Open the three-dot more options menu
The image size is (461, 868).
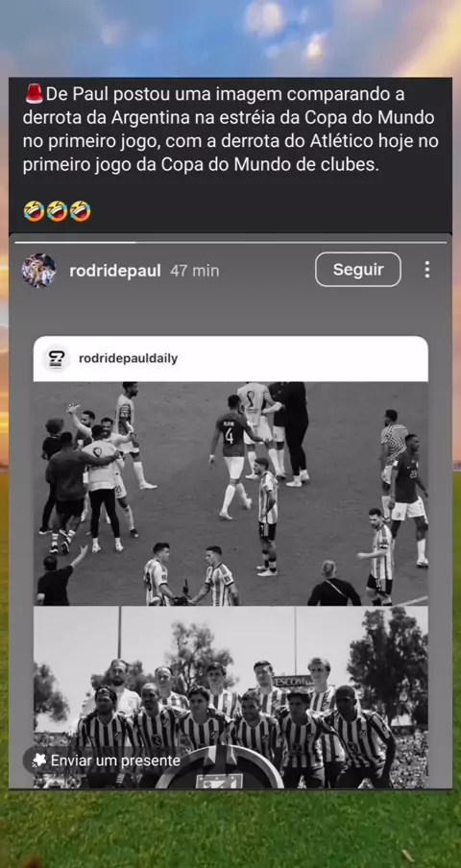tap(426, 270)
